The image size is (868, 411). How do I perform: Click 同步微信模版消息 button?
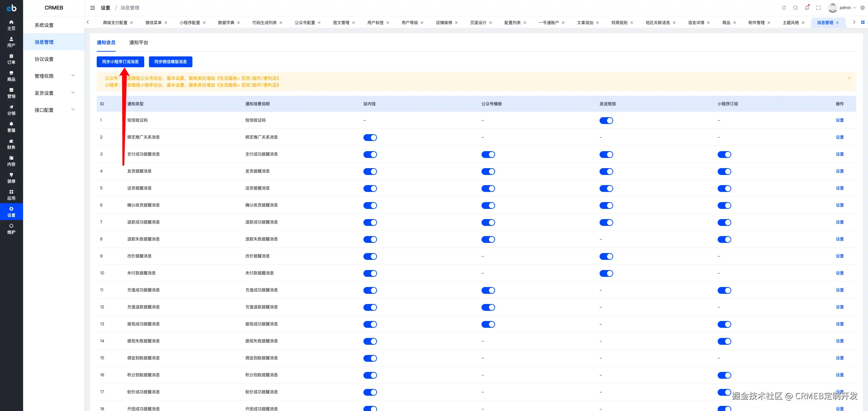point(170,62)
